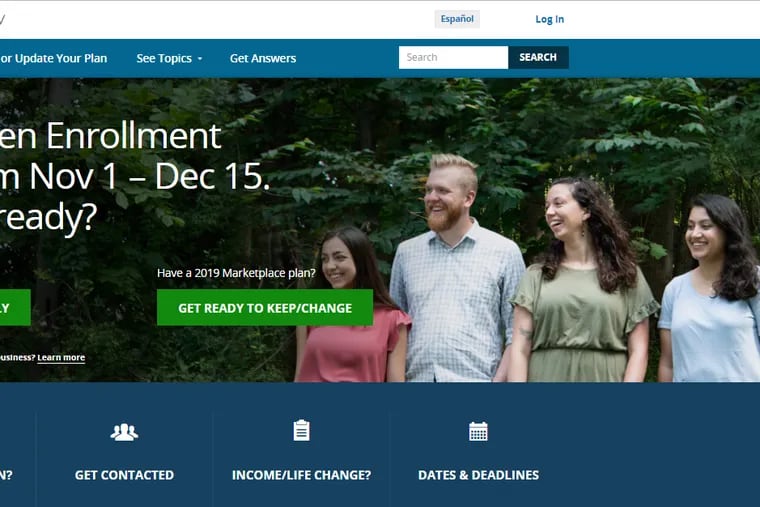This screenshot has width=760, height=507.
Task: Switch language with the Español button
Action: [457, 19]
